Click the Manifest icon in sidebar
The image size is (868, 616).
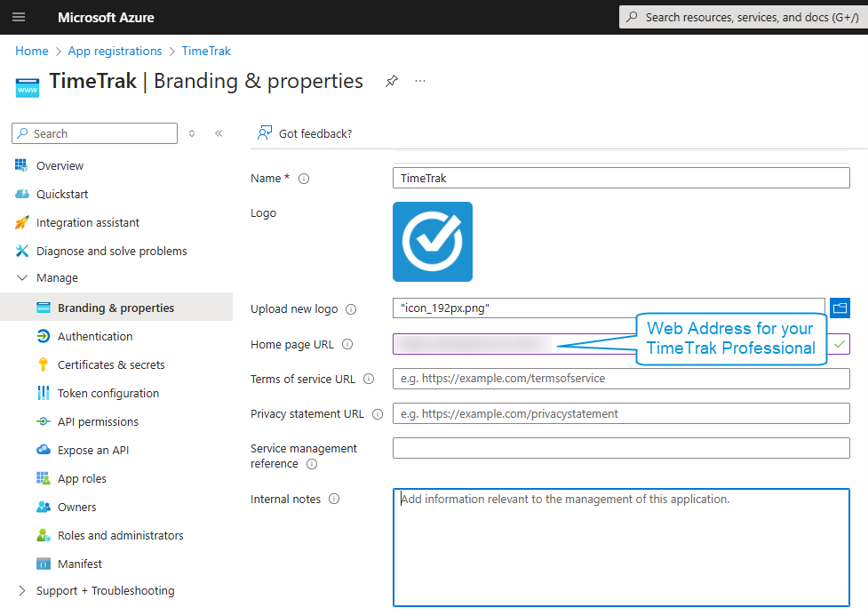click(x=44, y=564)
